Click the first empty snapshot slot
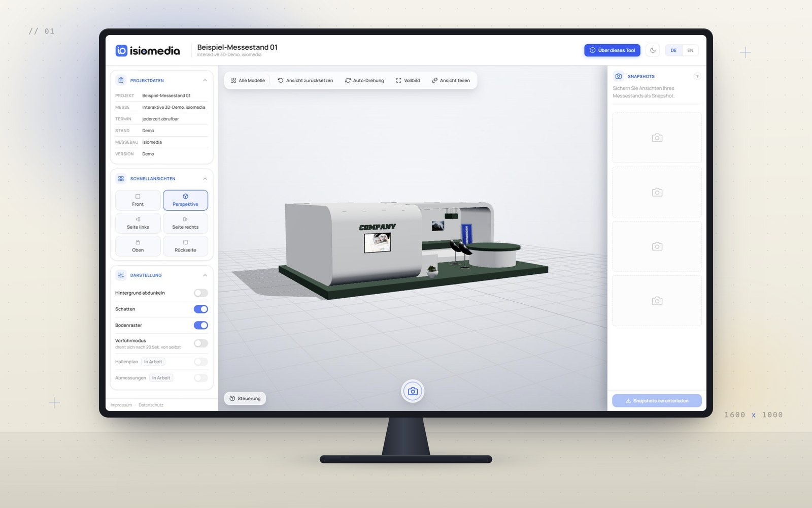The image size is (812, 508). pos(657,138)
